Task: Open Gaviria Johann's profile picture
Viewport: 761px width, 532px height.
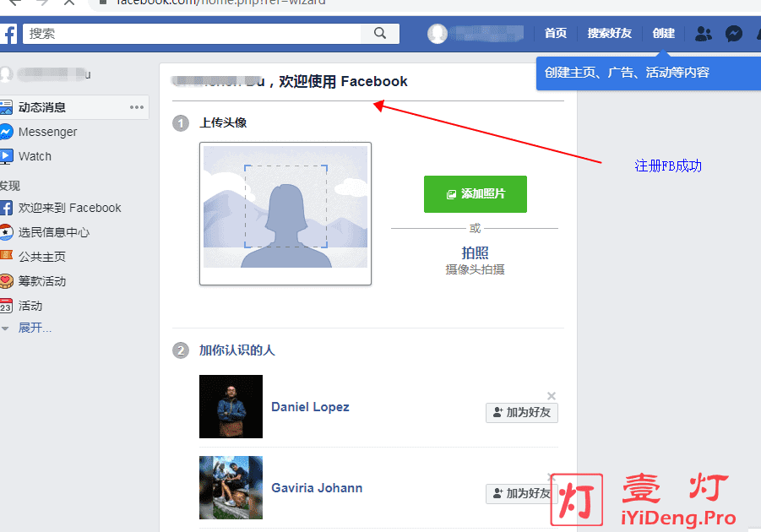Action: [x=231, y=487]
